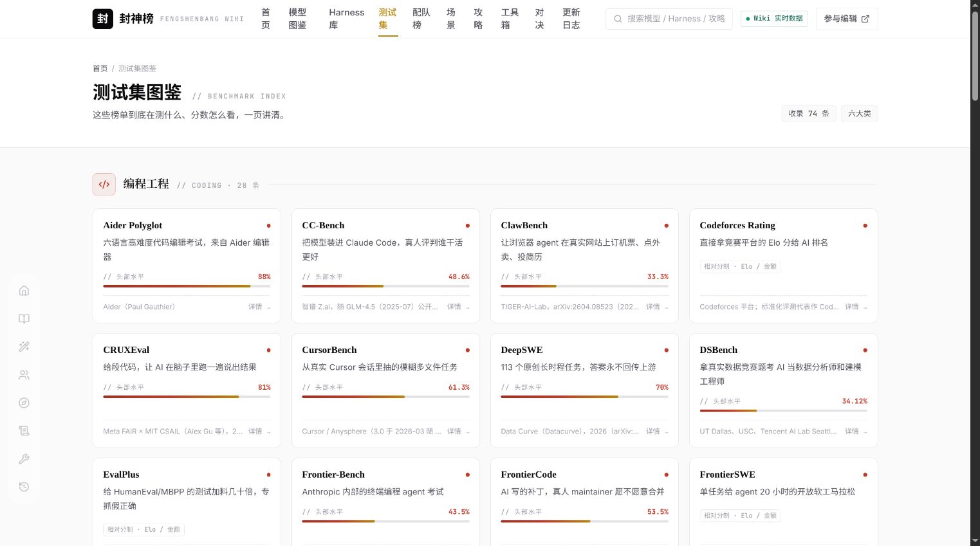
Task: Click the 参与编辑 button
Action: point(846,19)
